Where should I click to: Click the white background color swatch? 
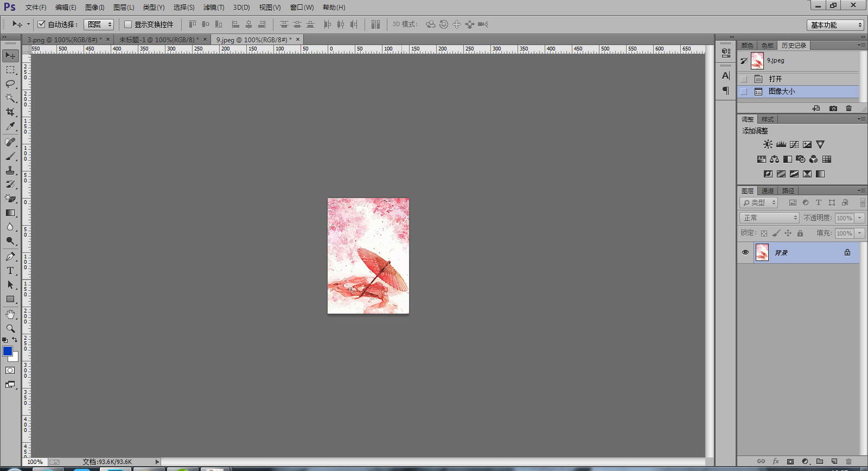click(x=15, y=358)
